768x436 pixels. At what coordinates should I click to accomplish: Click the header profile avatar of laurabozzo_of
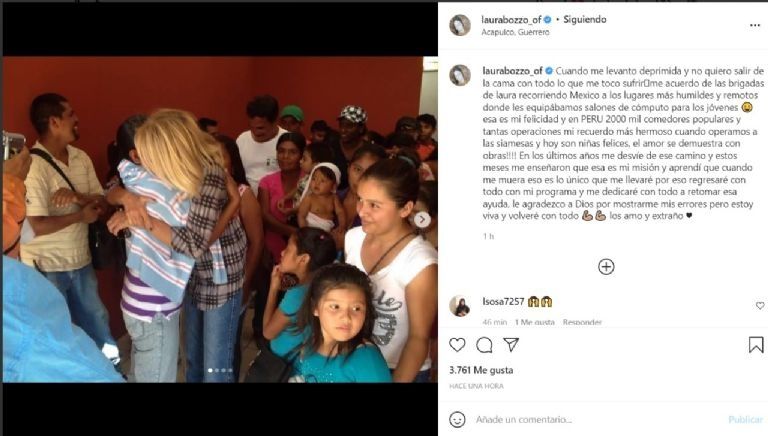coord(460,25)
